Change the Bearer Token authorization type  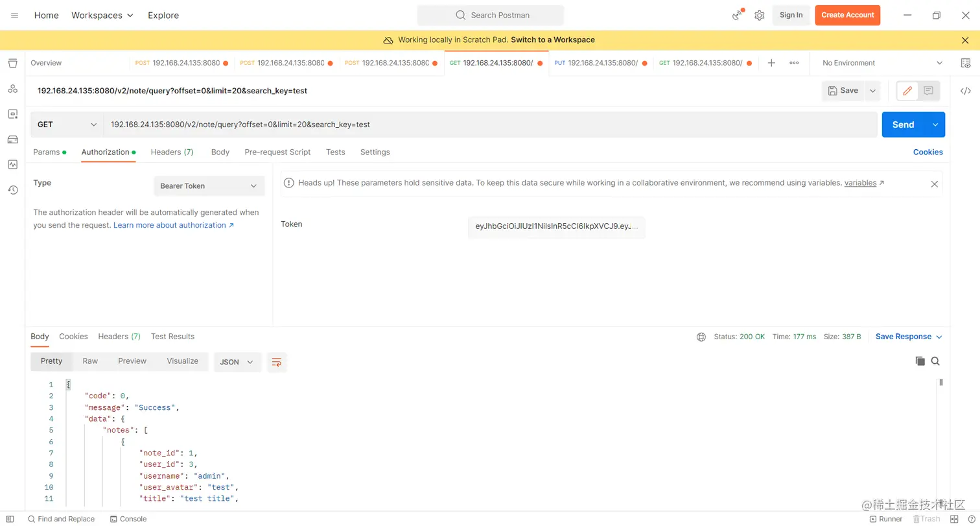tap(209, 186)
